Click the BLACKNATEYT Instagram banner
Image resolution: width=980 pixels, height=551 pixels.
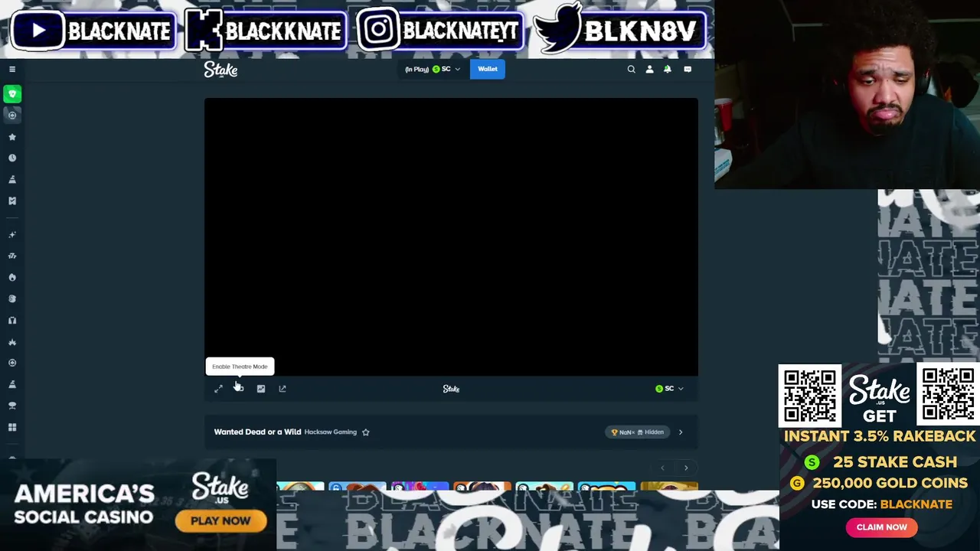440,31
